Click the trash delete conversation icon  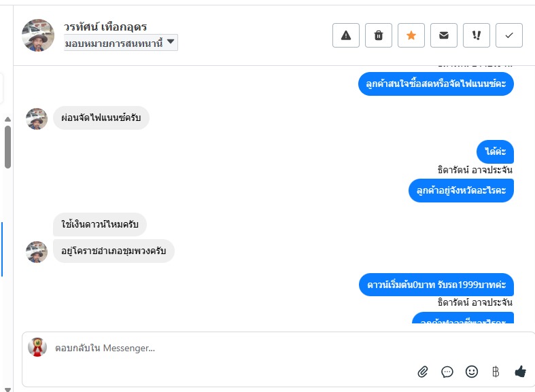pos(378,35)
